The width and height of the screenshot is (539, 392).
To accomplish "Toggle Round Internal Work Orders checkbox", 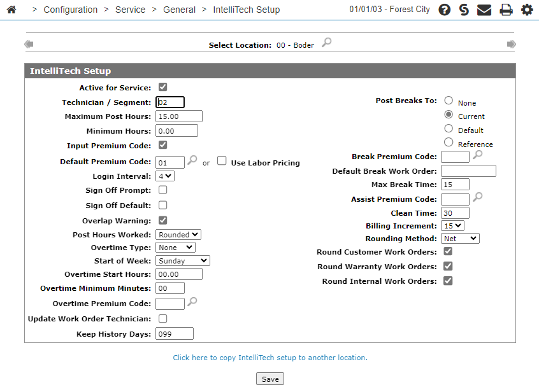I will 448,281.
